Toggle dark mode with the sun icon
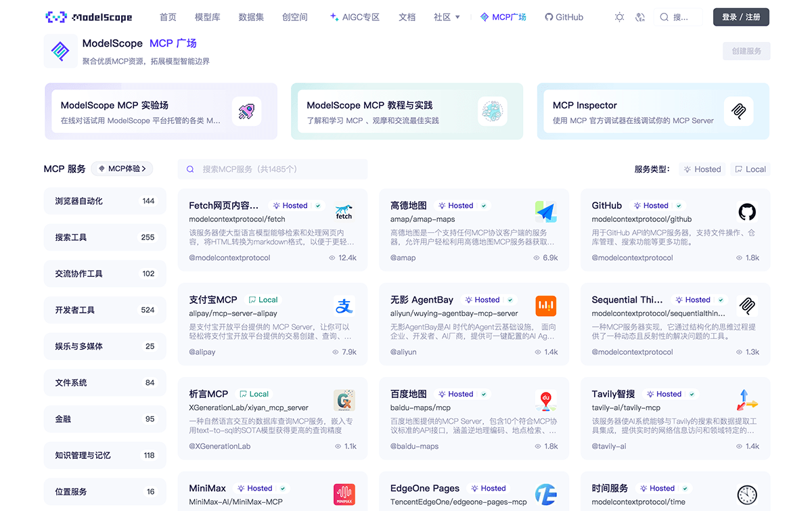 tap(619, 17)
